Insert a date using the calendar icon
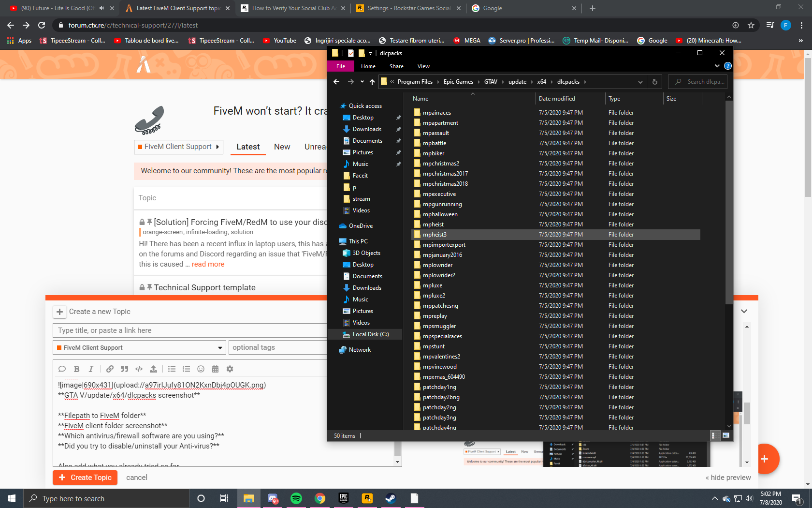 tap(215, 369)
